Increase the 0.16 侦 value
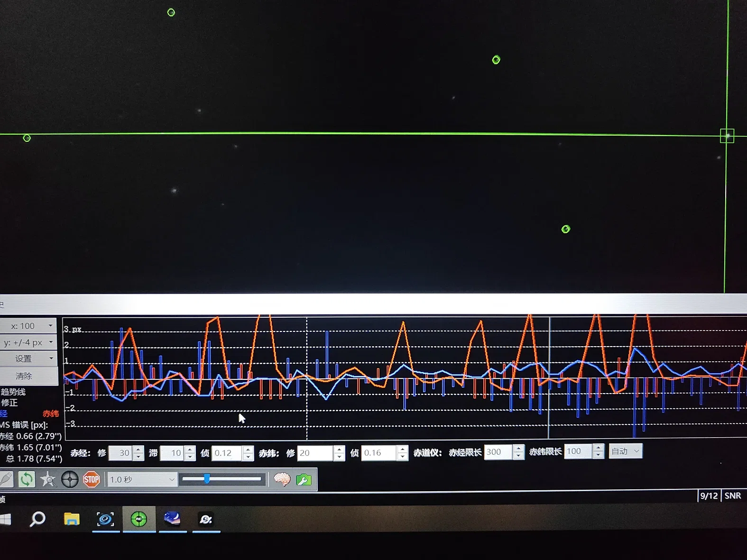The width and height of the screenshot is (747, 560). [403, 449]
